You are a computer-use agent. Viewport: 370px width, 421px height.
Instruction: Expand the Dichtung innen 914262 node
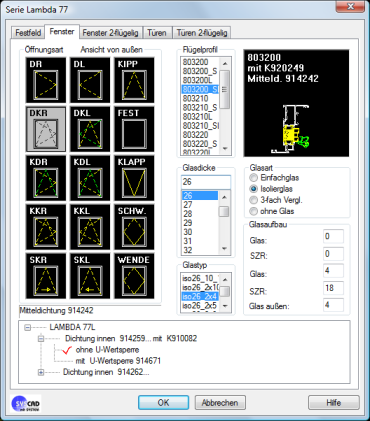41,372
